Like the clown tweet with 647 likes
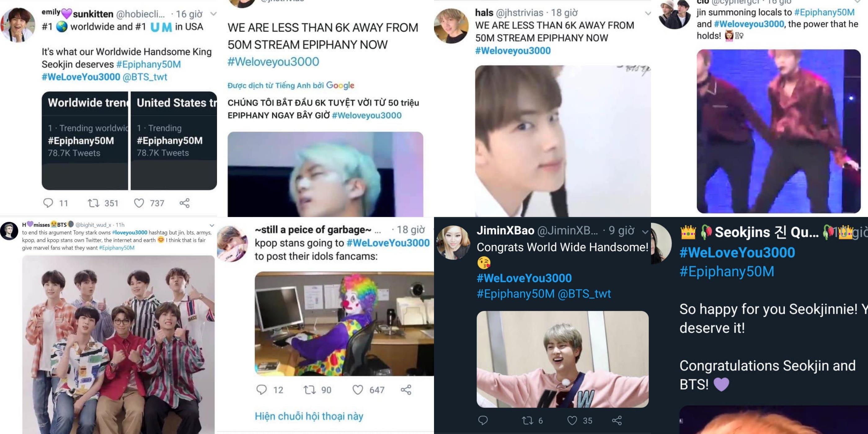 point(357,390)
